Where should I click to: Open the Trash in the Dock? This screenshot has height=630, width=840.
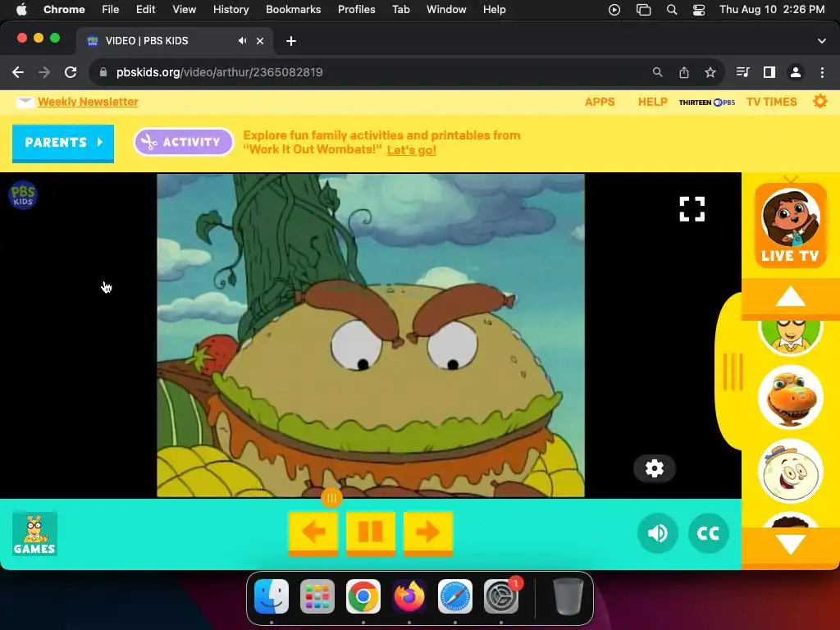pyautogui.click(x=568, y=596)
